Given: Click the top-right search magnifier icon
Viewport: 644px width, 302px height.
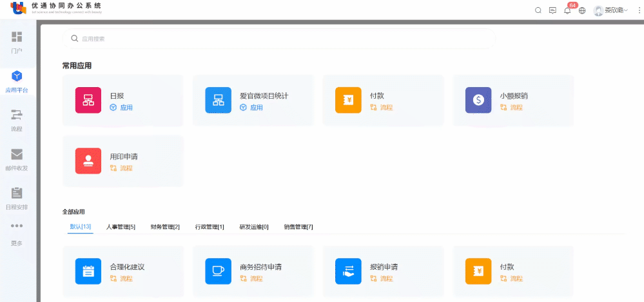Looking at the screenshot, I should (538, 10).
